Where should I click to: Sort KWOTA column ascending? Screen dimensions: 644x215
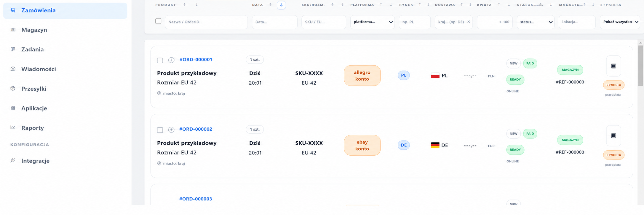(x=499, y=4)
